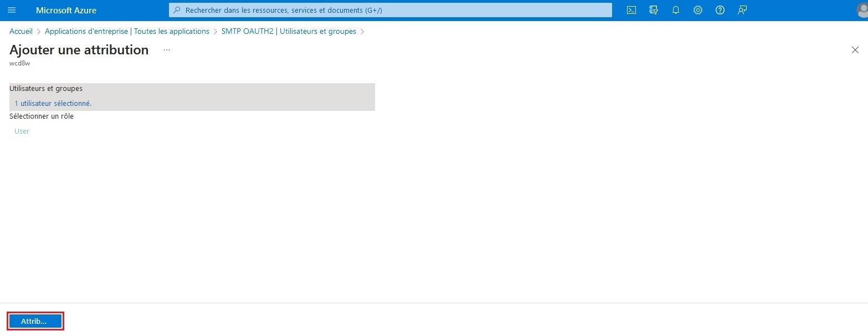868x336 pixels.
Task: Click the User role value
Action: point(22,131)
